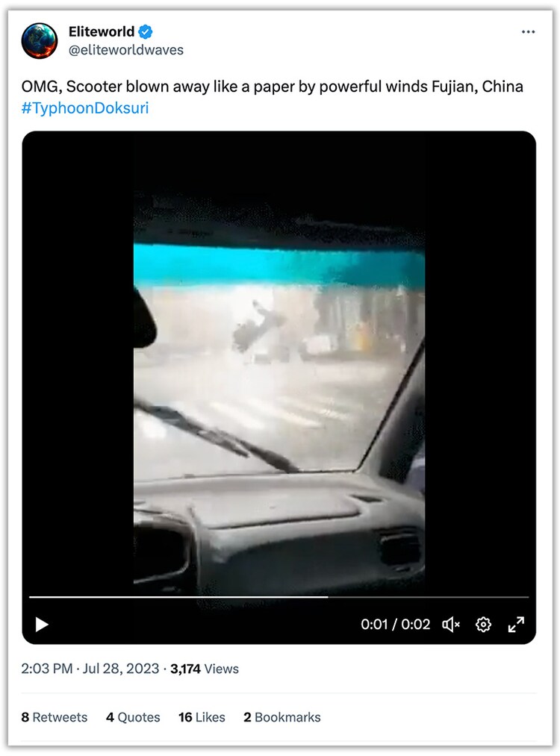Click the blue verified badge
This screenshot has width=560, height=756.
(x=145, y=32)
